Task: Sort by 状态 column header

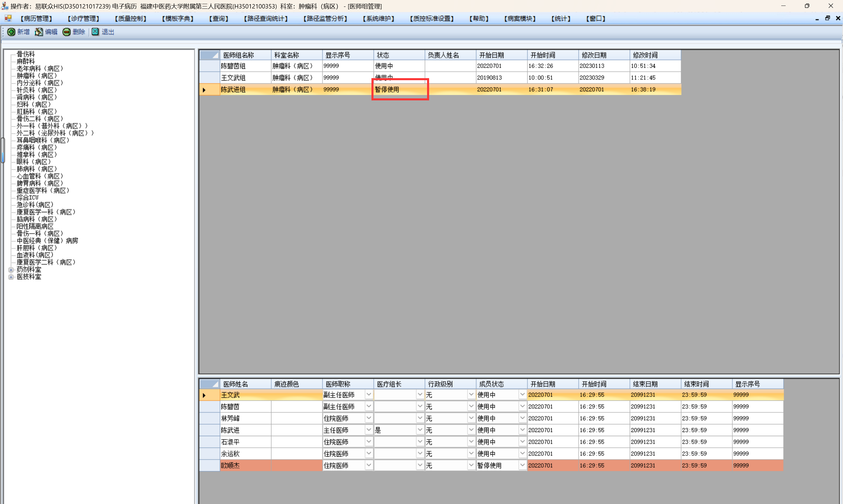Action: point(399,55)
